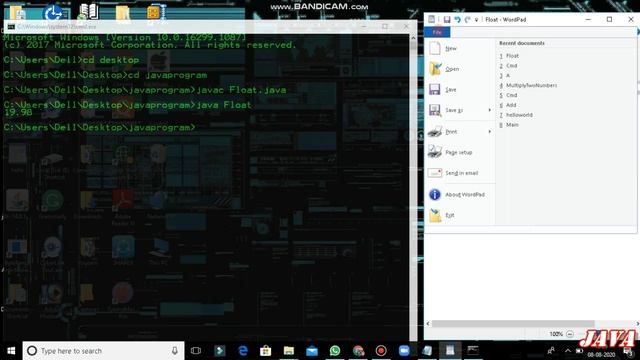Click the javac Float.java command line

[145, 90]
